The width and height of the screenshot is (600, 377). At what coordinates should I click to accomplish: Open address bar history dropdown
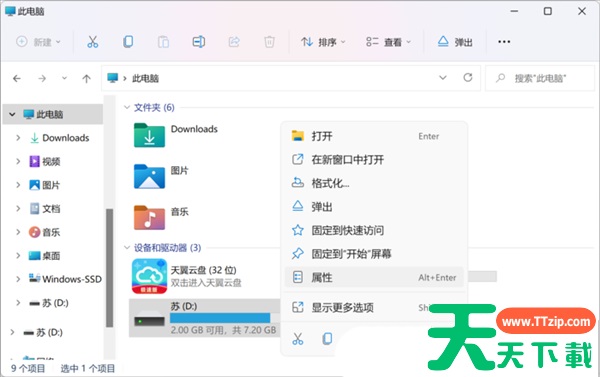tap(443, 78)
